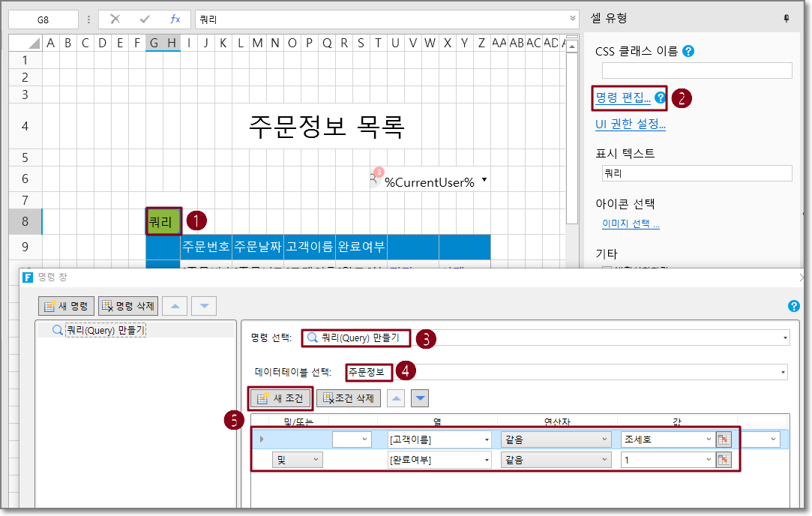Click formula picker icon beside value 1

coord(724,460)
